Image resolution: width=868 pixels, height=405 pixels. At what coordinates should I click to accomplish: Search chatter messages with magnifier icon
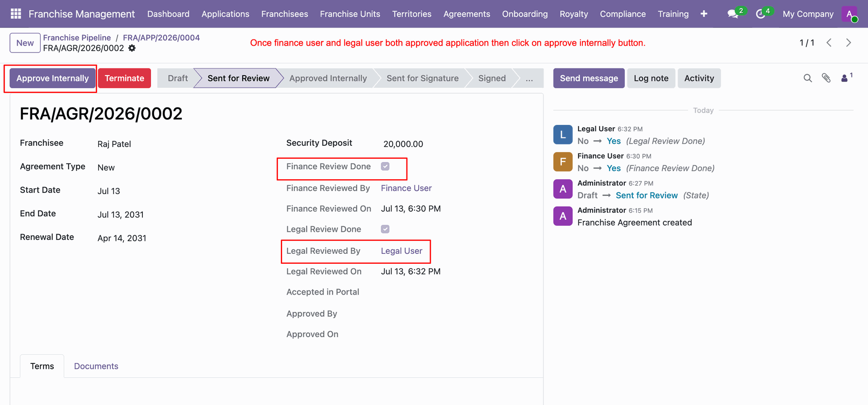pyautogui.click(x=808, y=78)
